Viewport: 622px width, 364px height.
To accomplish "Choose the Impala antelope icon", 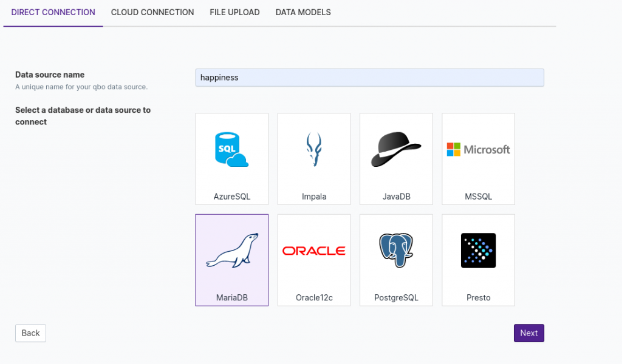I will tap(314, 150).
